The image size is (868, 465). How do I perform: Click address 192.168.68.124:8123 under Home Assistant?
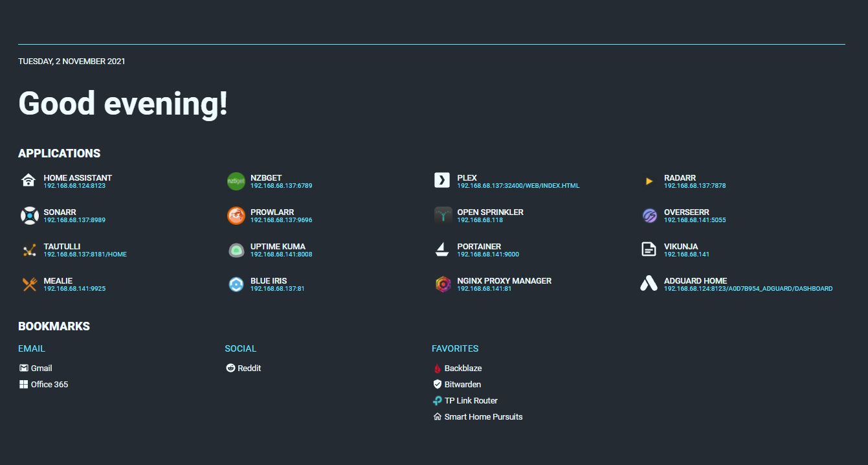[74, 186]
